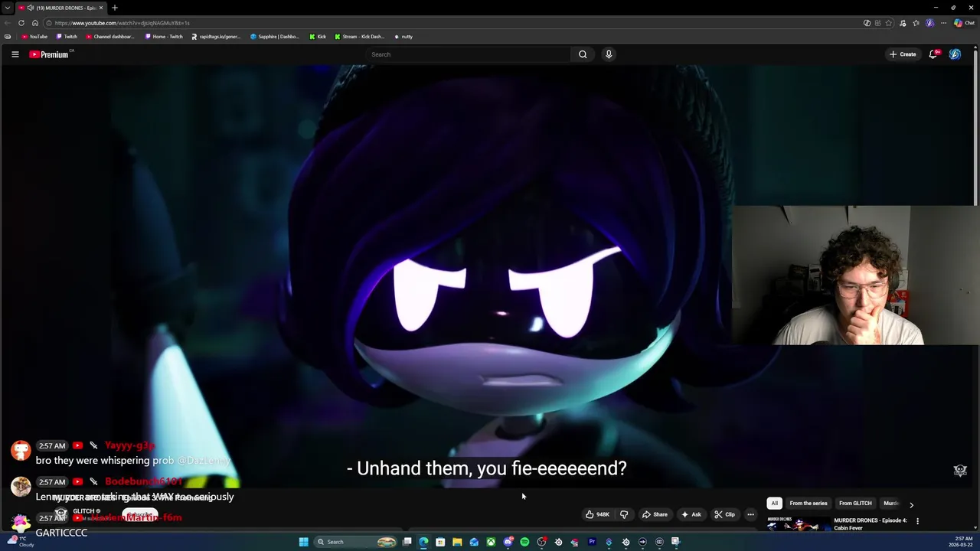Click the magnifier search button on YouTube
Image resolution: width=980 pixels, height=551 pixels.
pyautogui.click(x=583, y=54)
